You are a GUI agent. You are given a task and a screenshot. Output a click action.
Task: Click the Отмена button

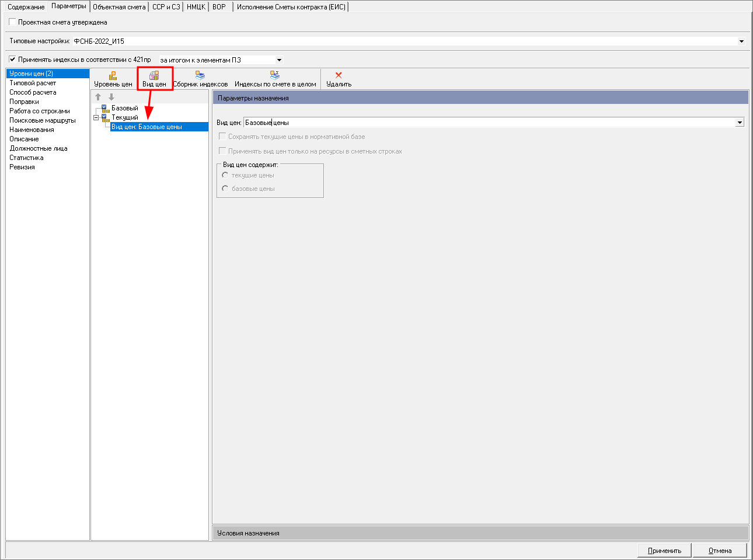point(720,551)
